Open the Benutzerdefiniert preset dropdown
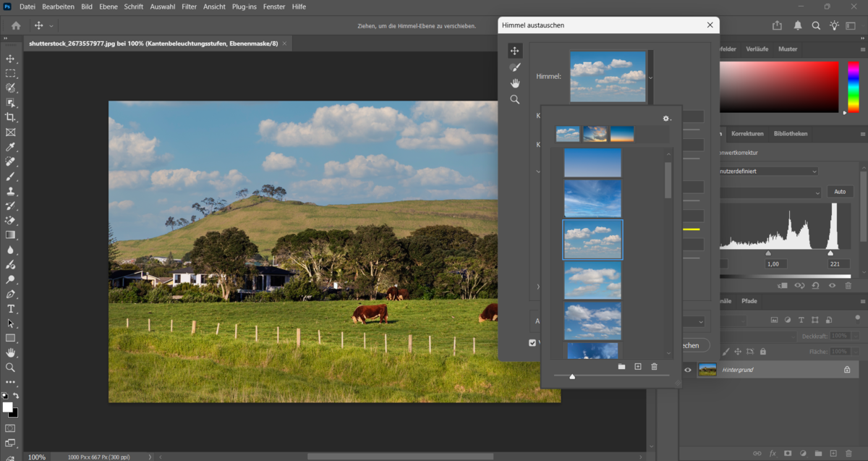The image size is (868, 461). click(816, 170)
